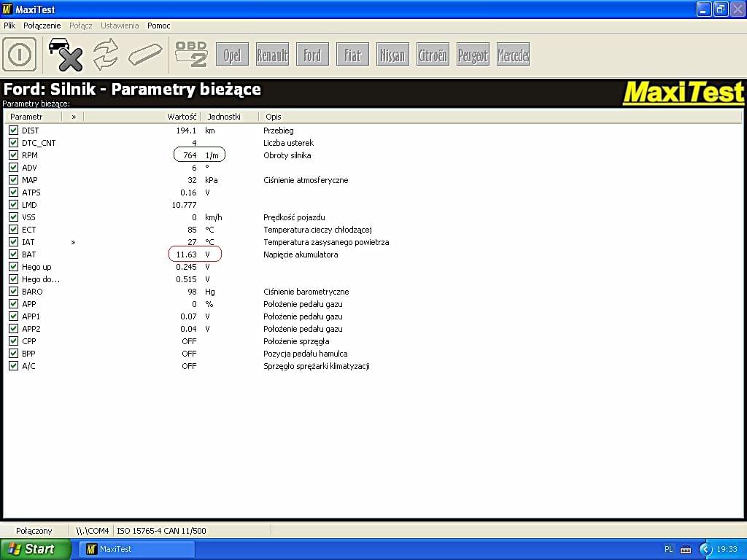The width and height of the screenshot is (747, 560).
Task: Sort by the Wartość column header
Action: click(x=142, y=117)
